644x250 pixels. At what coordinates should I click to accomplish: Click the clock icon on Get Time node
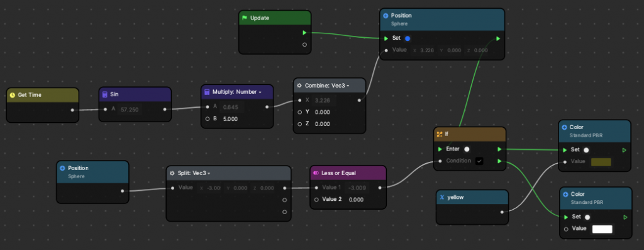point(13,95)
